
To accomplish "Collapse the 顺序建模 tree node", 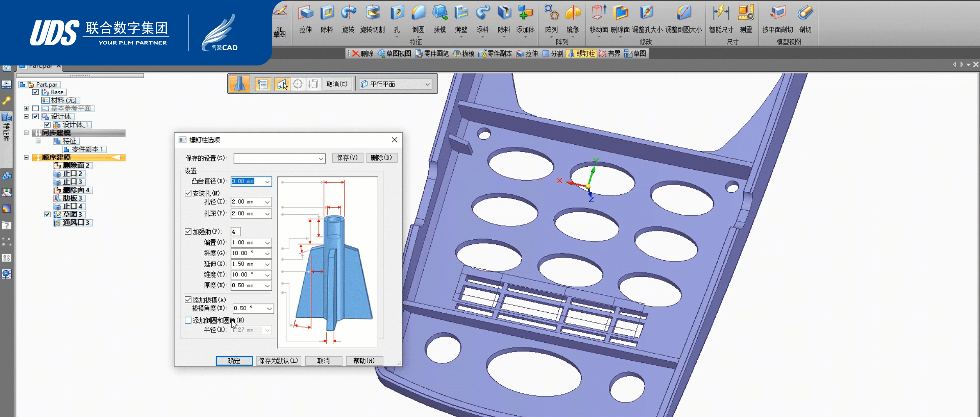I will point(26,157).
